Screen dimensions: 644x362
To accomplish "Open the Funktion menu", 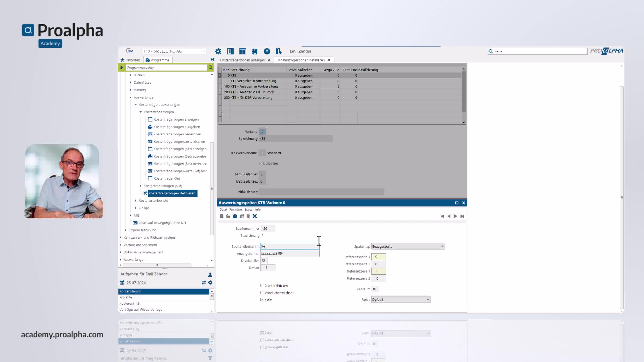I will click(x=235, y=210).
